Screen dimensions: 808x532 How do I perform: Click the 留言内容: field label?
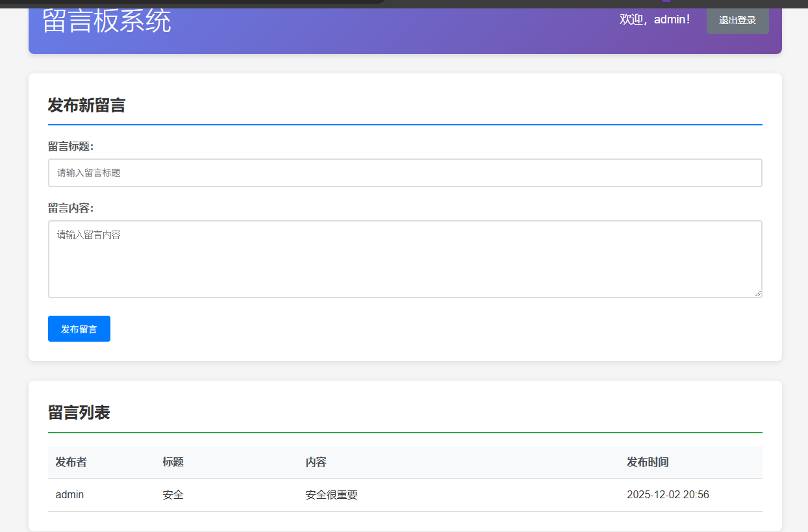[71, 208]
